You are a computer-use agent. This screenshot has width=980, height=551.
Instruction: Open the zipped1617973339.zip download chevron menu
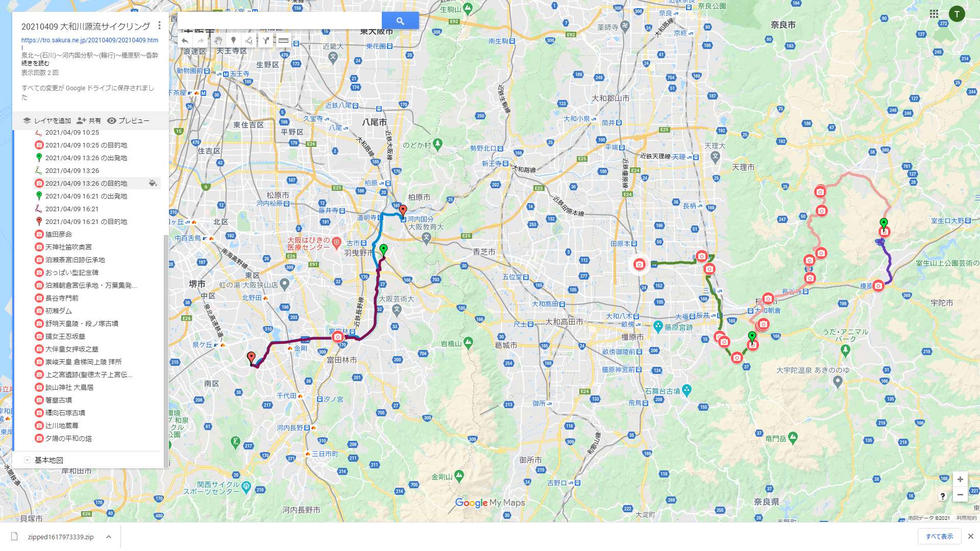(x=109, y=537)
